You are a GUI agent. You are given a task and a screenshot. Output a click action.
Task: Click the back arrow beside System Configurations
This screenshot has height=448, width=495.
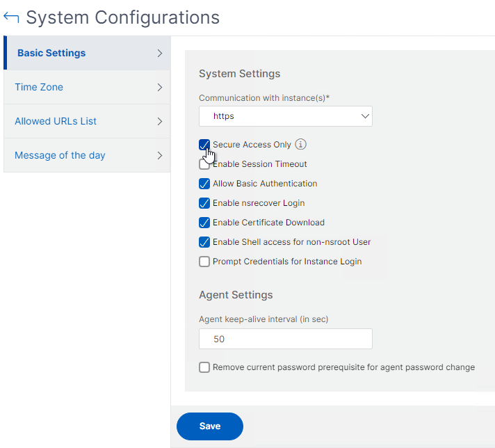pyautogui.click(x=11, y=17)
